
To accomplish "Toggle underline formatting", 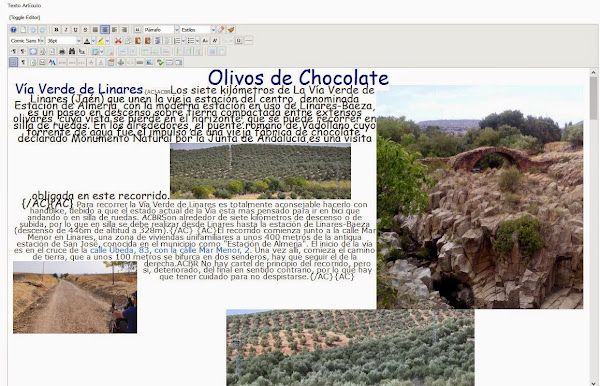I will coord(75,30).
